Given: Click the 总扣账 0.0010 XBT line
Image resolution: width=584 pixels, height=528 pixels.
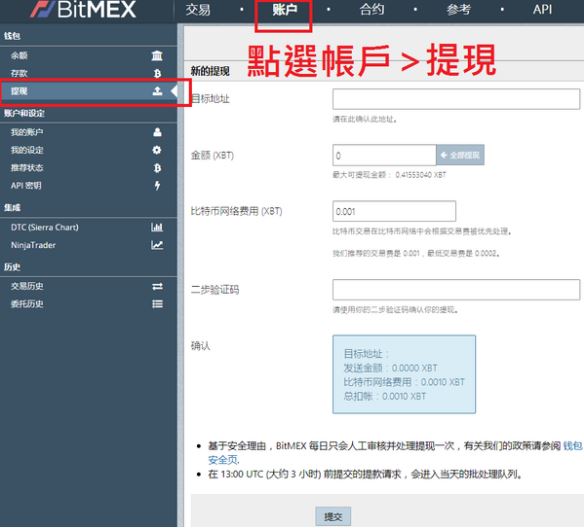Looking at the screenshot, I should (384, 396).
